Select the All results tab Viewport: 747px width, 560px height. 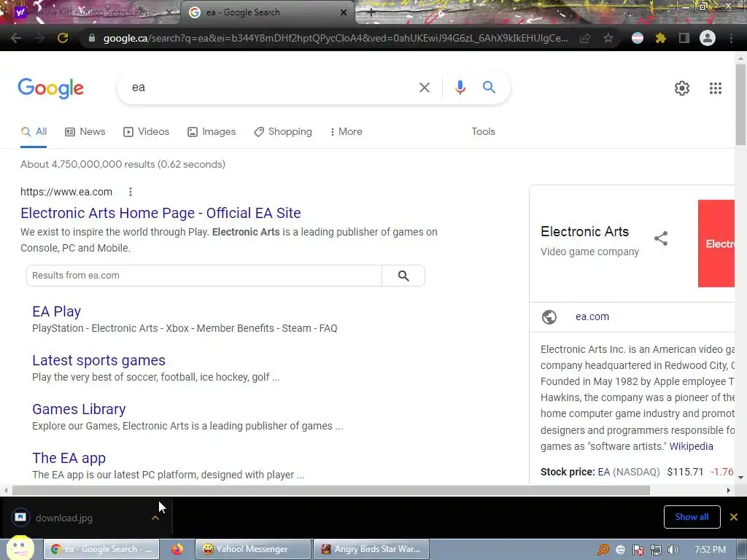tap(34, 132)
